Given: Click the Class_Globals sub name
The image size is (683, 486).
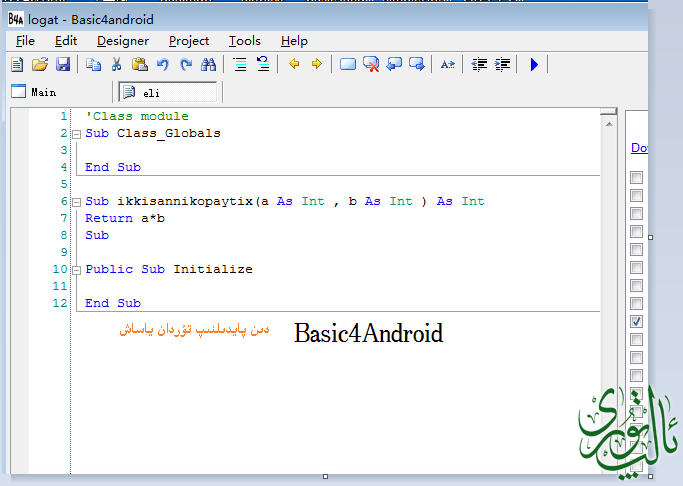Looking at the screenshot, I should click(x=169, y=133).
